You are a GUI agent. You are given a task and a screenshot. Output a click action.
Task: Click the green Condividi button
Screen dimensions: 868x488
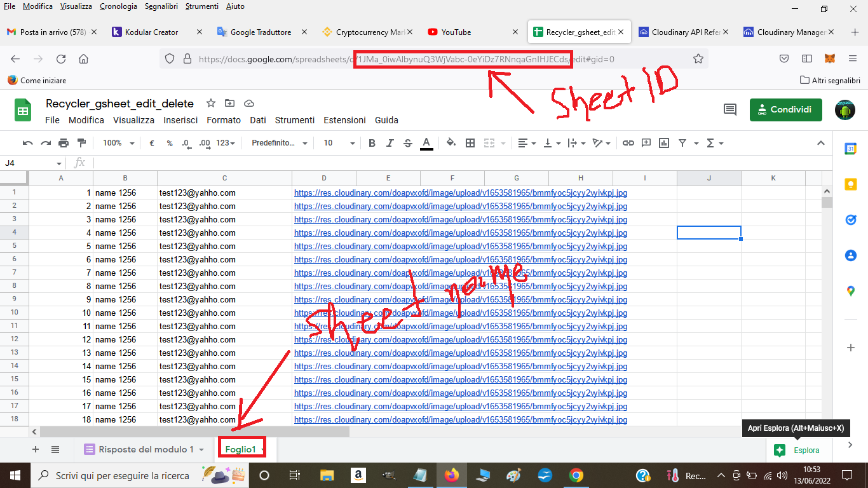click(785, 109)
